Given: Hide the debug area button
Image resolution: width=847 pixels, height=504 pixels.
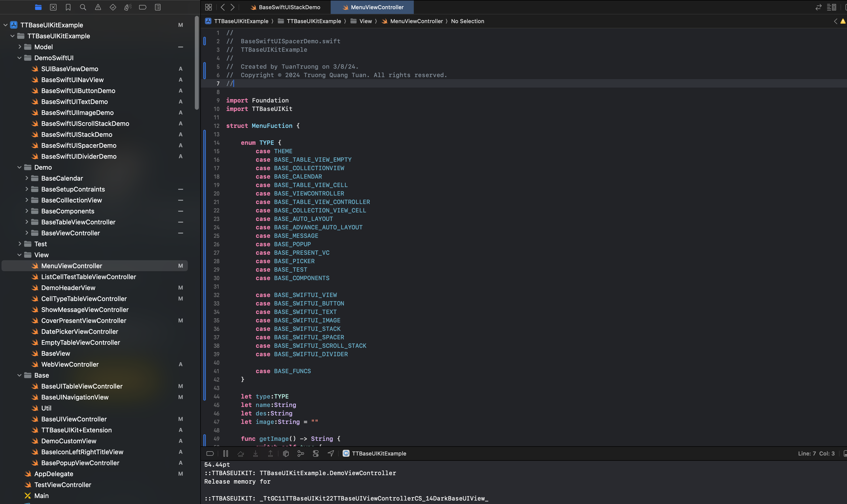Looking at the screenshot, I should tap(210, 454).
